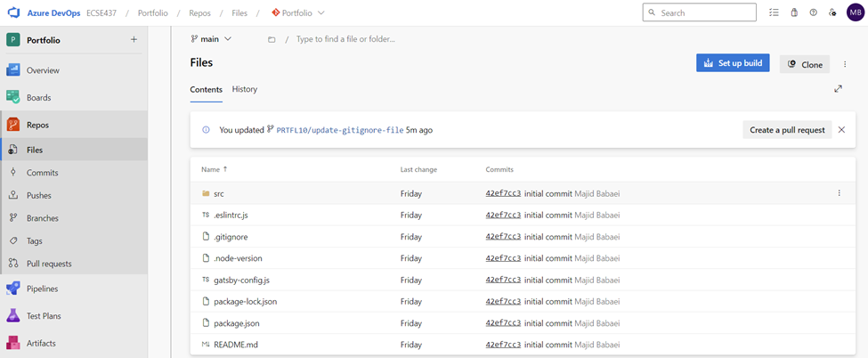The width and height of the screenshot is (868, 358).
Task: Click the plus icon next to Portfolio
Action: pos(134,39)
